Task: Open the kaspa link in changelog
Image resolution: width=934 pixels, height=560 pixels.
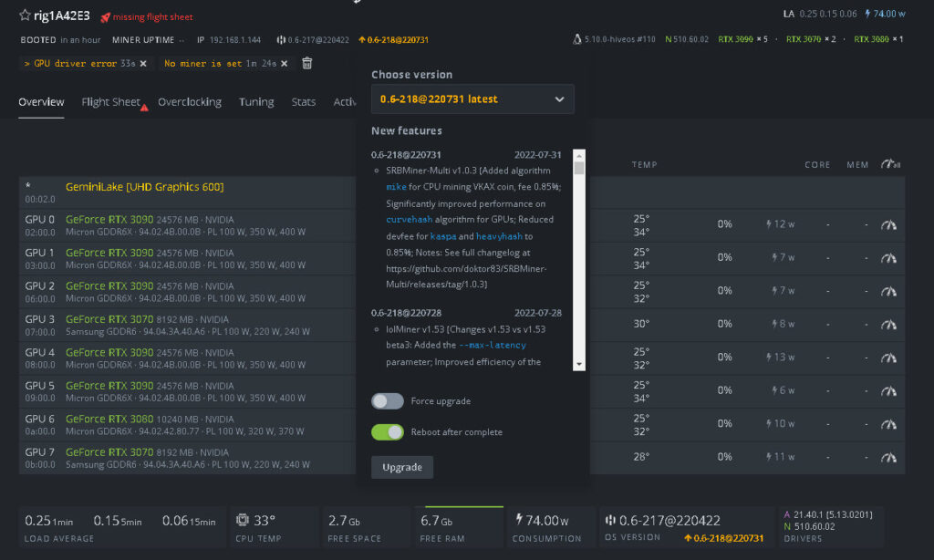Action: (x=443, y=236)
